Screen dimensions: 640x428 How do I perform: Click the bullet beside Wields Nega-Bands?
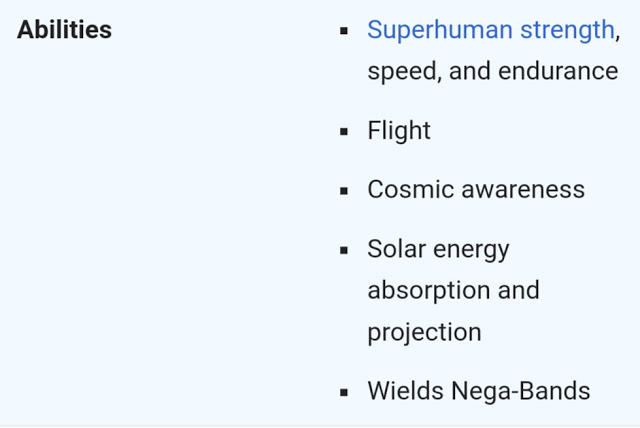[344, 393]
